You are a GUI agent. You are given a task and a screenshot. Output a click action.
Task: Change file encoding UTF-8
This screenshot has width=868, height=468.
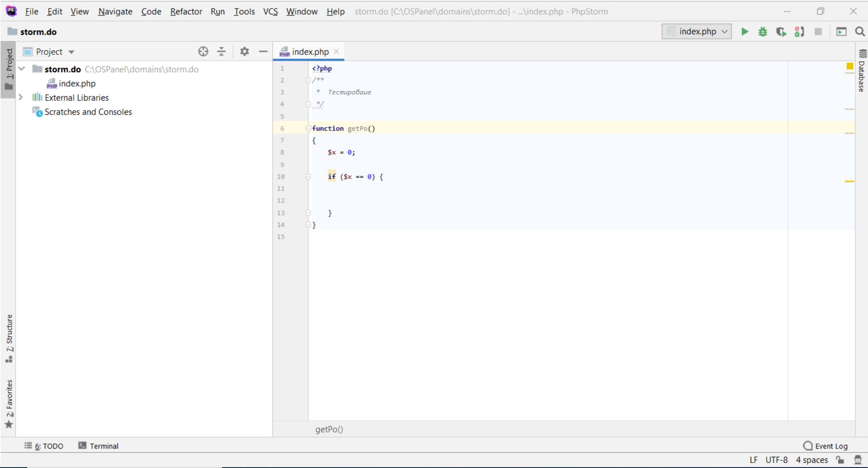(x=776, y=460)
